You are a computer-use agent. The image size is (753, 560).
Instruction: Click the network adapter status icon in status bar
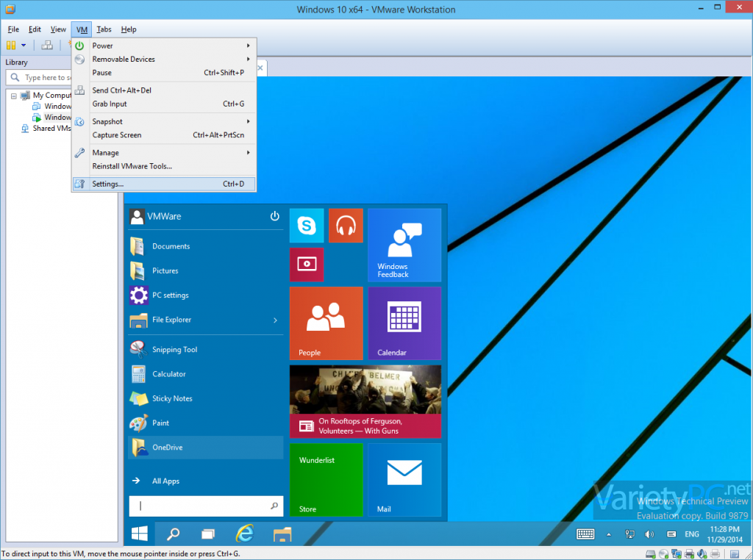tap(677, 553)
